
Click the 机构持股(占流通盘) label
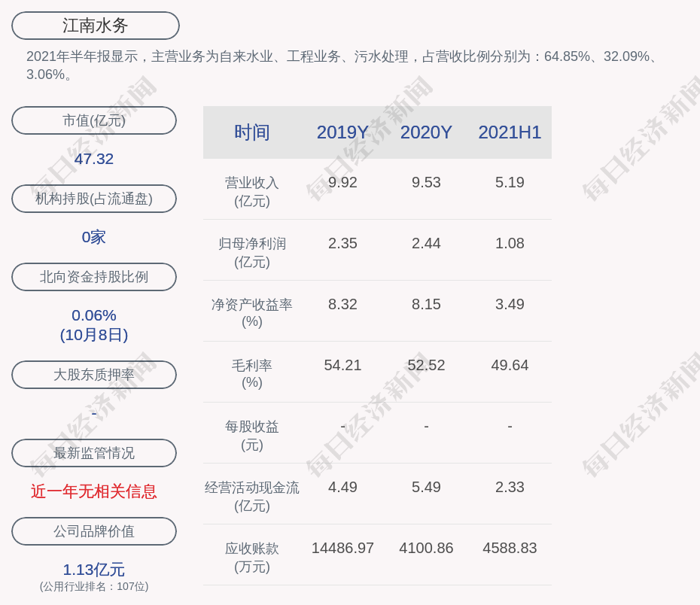tap(94, 199)
